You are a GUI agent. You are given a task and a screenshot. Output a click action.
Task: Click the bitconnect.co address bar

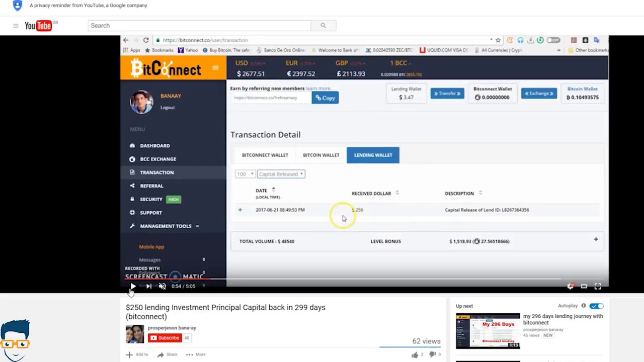pos(322,40)
